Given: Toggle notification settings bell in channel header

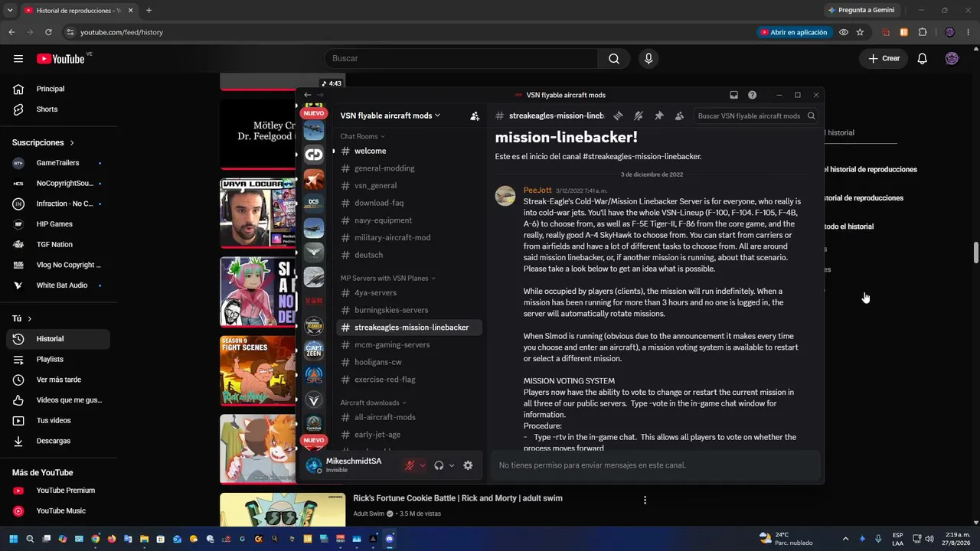Looking at the screenshot, I should [x=639, y=116].
